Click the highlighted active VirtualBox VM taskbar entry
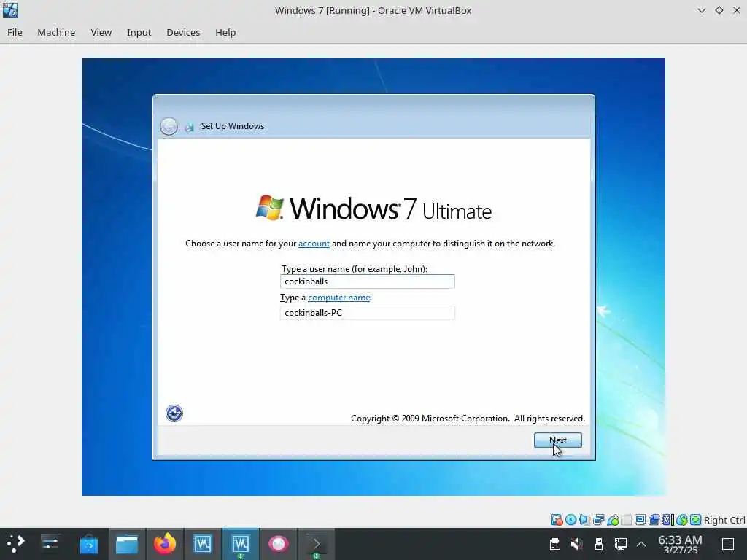Image resolution: width=747 pixels, height=560 pixels. click(241, 544)
